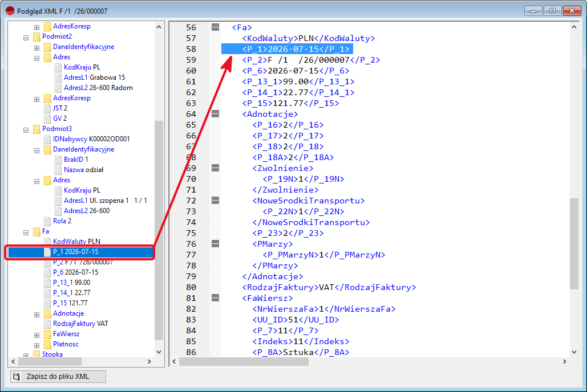Select KodKraju PL under Podmiot2 Adres
This screenshot has width=587, height=392.
[x=82, y=67]
